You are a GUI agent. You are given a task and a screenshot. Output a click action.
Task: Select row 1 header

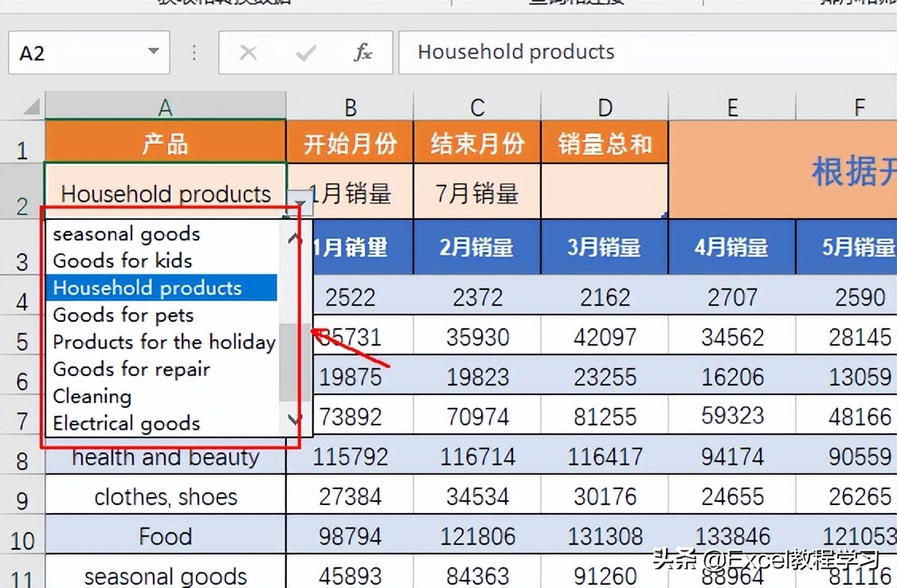22,143
